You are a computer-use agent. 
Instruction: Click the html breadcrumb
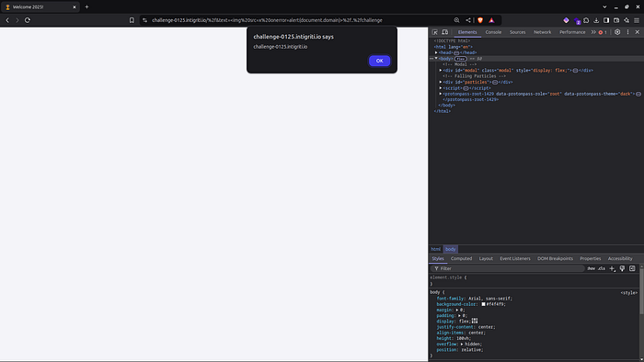[x=436, y=249]
